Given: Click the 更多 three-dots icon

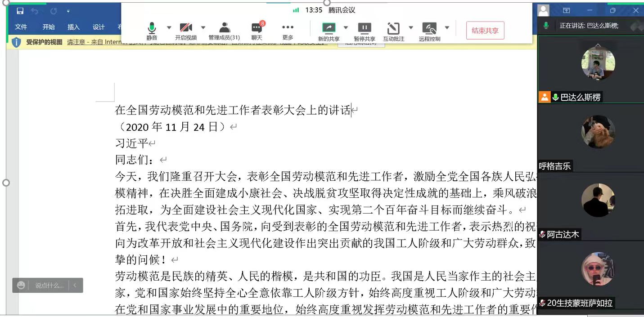Looking at the screenshot, I should [x=288, y=28].
